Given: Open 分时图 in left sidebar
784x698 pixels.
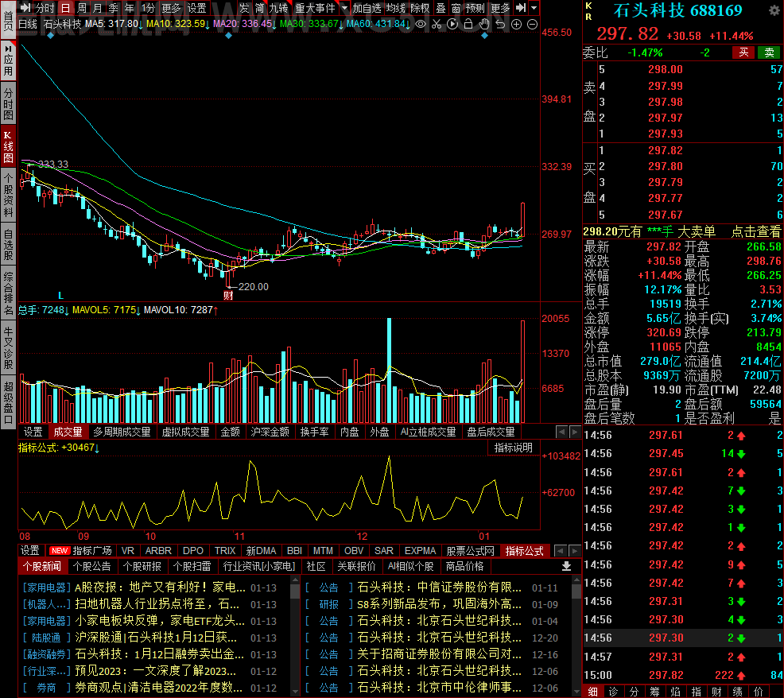Looking at the screenshot, I should click(8, 104).
